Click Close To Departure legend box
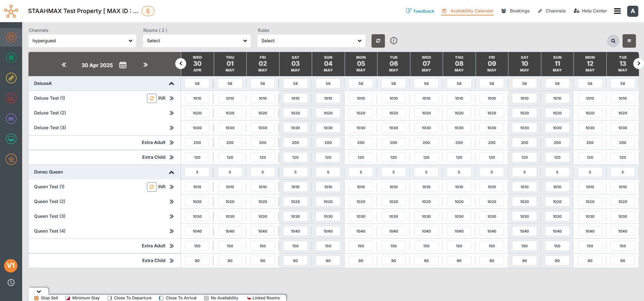The height and width of the screenshot is (301, 644). 109,298
